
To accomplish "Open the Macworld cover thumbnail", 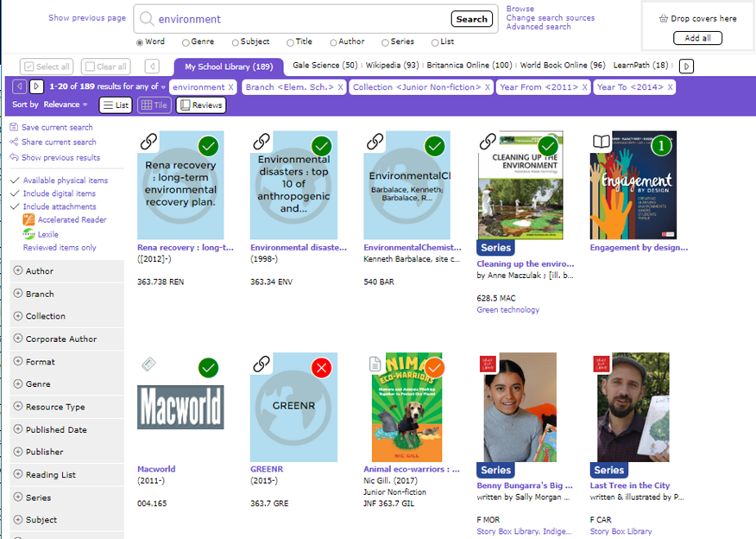I will 180,407.
